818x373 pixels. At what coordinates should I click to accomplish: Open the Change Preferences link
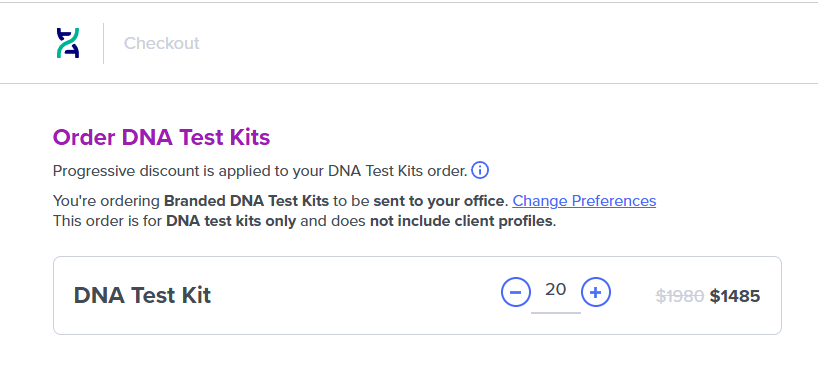tap(584, 201)
